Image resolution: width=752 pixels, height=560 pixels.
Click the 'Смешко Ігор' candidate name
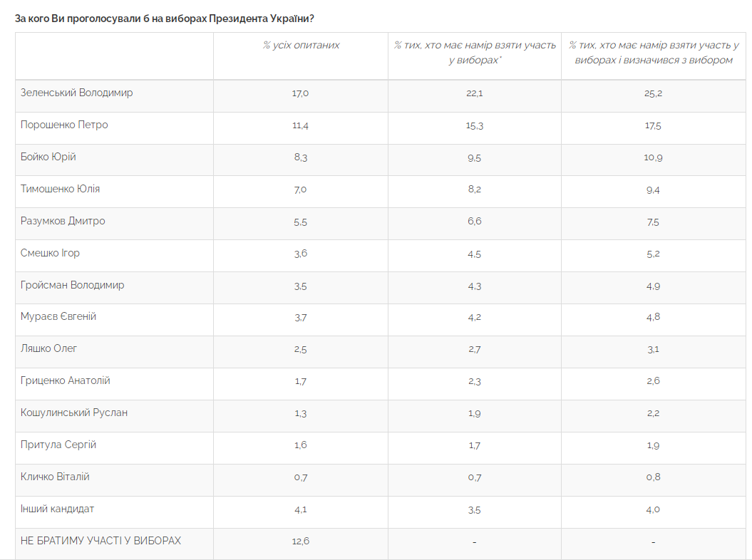pyautogui.click(x=50, y=253)
